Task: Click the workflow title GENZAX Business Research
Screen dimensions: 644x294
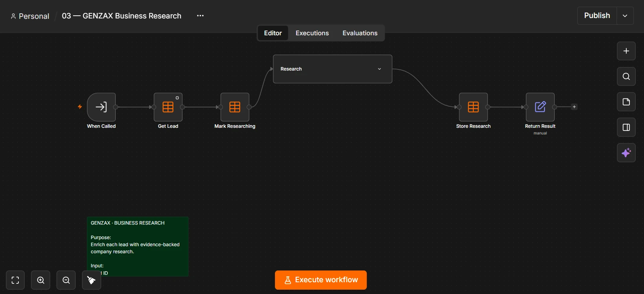Action: 122,16
